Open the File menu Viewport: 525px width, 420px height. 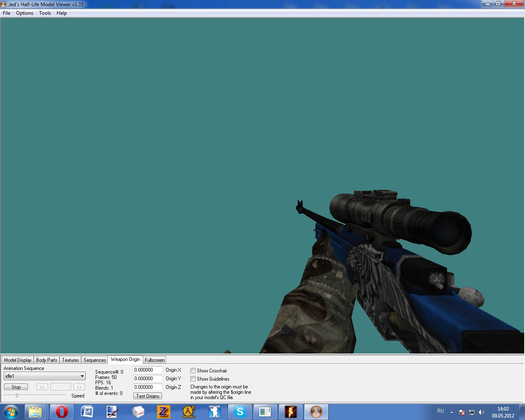[7, 13]
